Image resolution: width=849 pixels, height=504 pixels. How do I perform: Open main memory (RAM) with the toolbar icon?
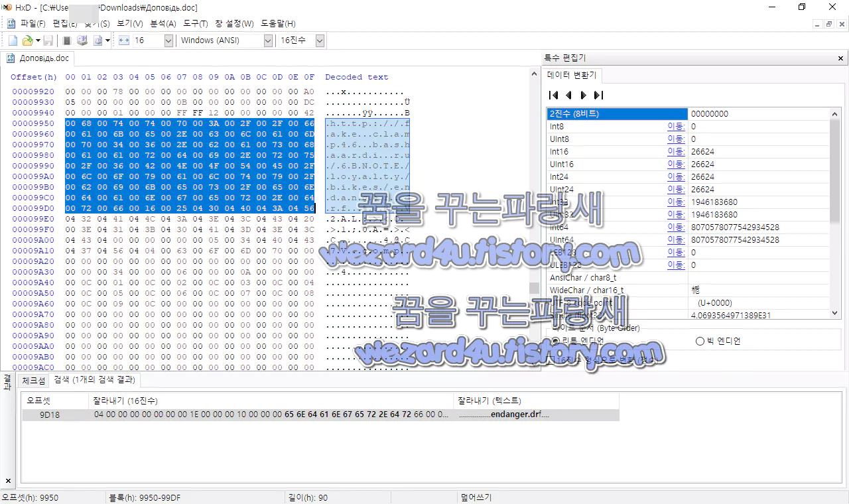click(x=66, y=40)
